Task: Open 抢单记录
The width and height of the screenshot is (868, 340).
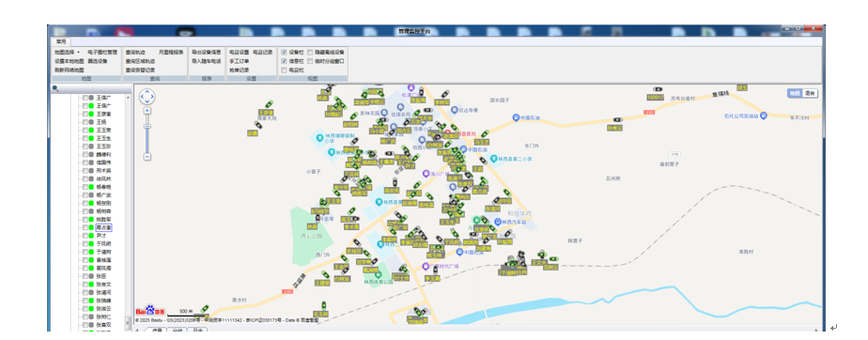Action: [240, 70]
